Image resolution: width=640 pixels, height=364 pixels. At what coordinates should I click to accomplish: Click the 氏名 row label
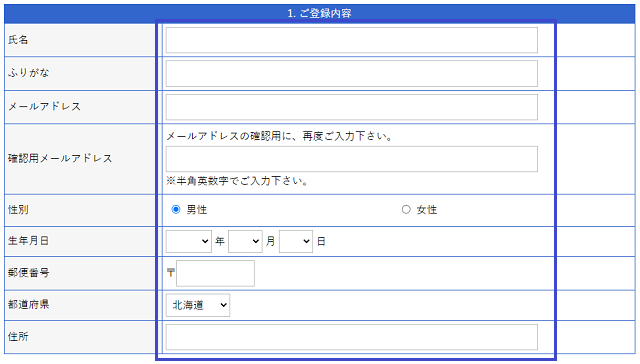(x=18, y=40)
